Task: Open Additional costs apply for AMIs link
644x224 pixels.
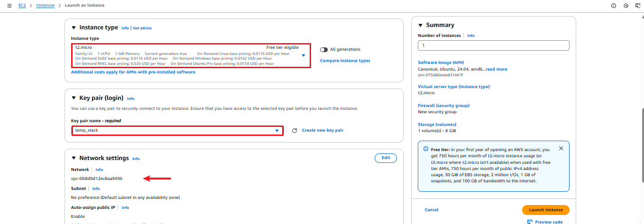Action: coord(133,72)
